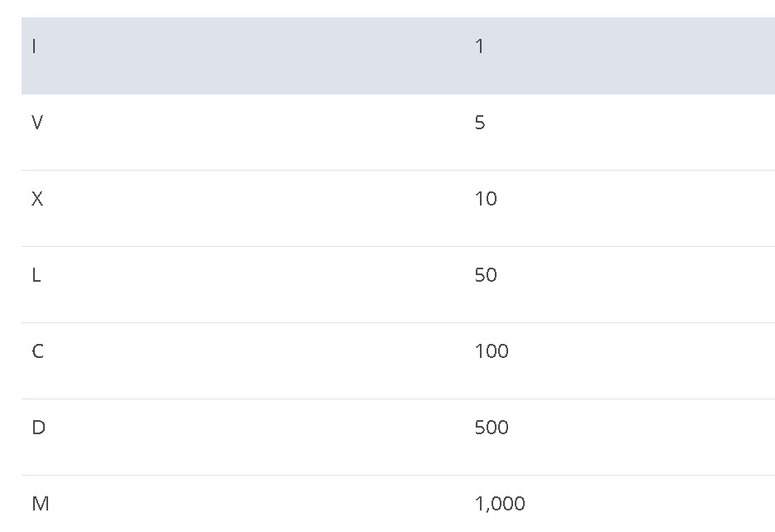The width and height of the screenshot is (775, 532).
Task: Select the value 500 next to D
Action: (x=492, y=428)
